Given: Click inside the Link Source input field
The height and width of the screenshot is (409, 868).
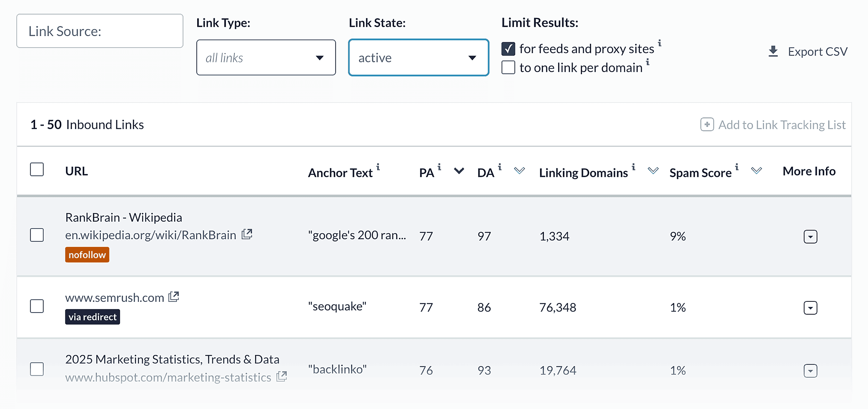Looking at the screenshot, I should (100, 31).
